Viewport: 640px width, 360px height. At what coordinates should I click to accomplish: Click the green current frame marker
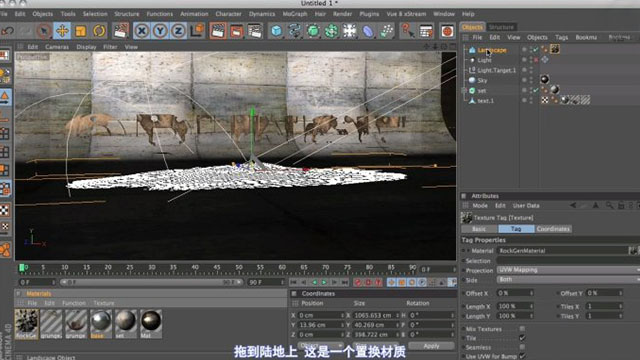click(22, 268)
